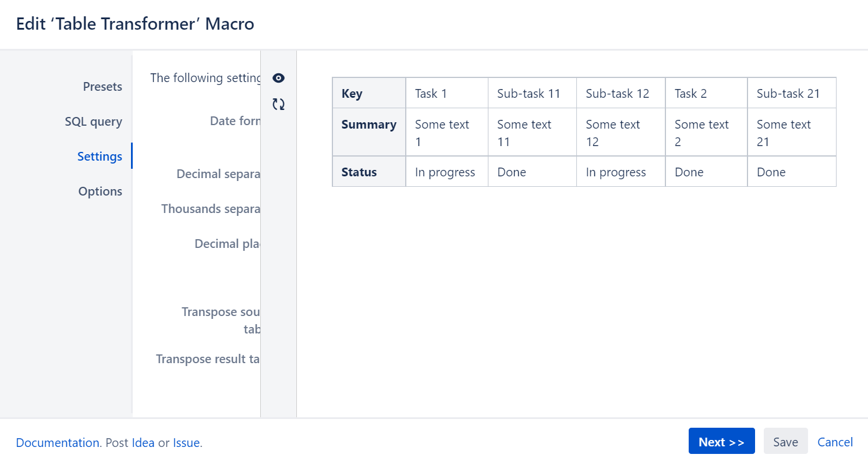The height and width of the screenshot is (458, 868).
Task: Select the Sub-task 12 table cell
Action: click(621, 93)
